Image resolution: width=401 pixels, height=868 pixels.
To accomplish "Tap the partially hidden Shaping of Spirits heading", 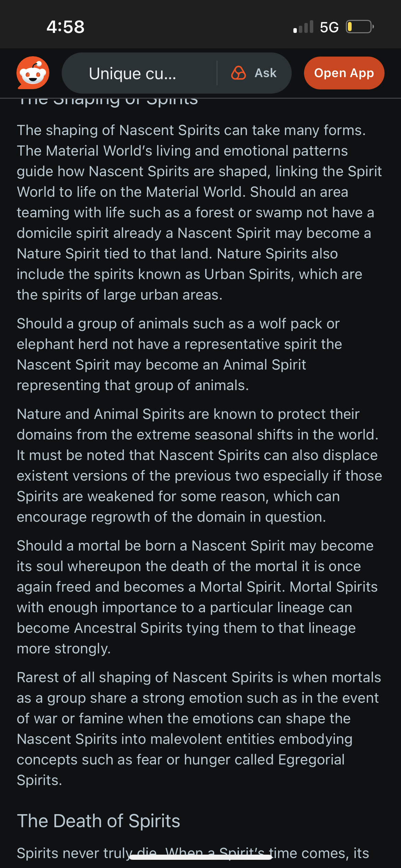I will coord(108,101).
